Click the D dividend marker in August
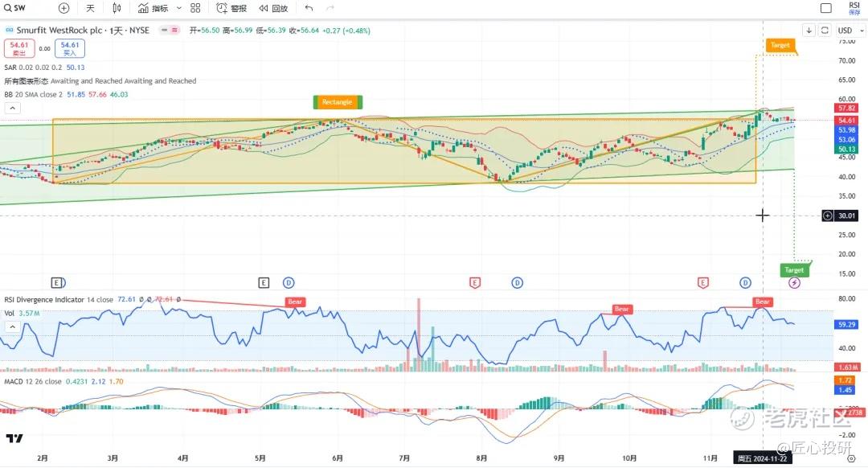Screen dimensions: 868x468 (x=517, y=283)
